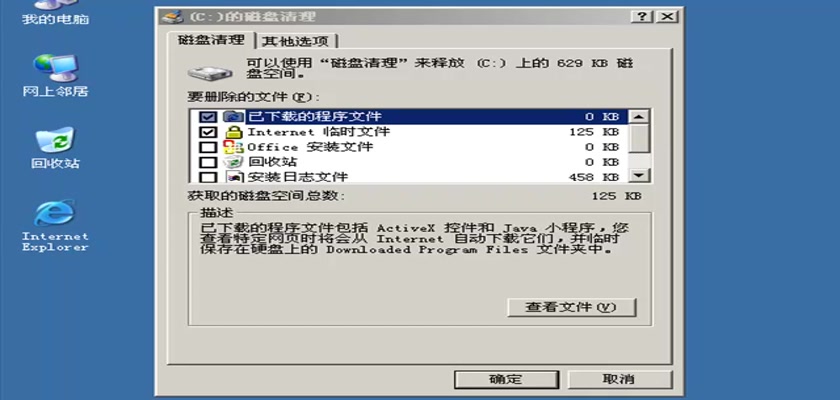Select the Internet Explorer desktop icon
This screenshot has width=840, height=400.
click(55, 225)
